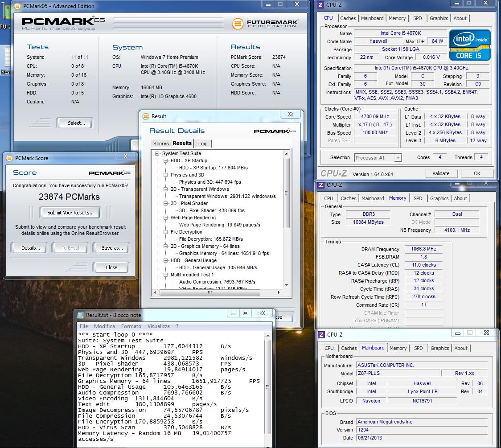
Task: Click the PCMark05 title bar icon
Action: pyautogui.click(x=17, y=6)
